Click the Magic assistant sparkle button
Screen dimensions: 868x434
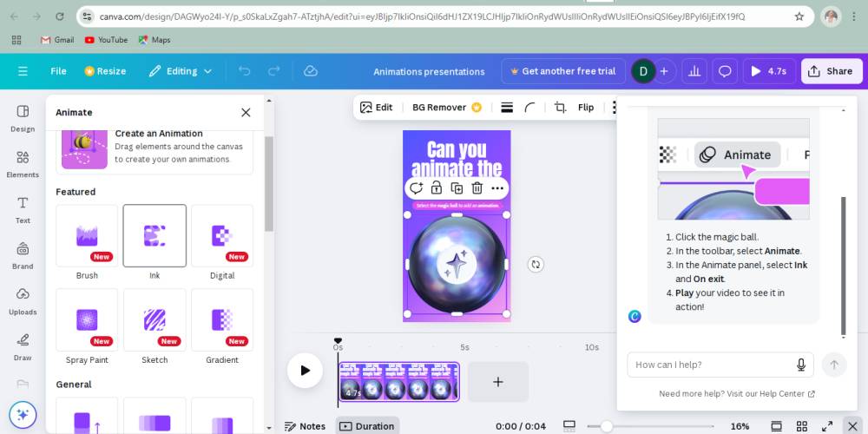23,414
